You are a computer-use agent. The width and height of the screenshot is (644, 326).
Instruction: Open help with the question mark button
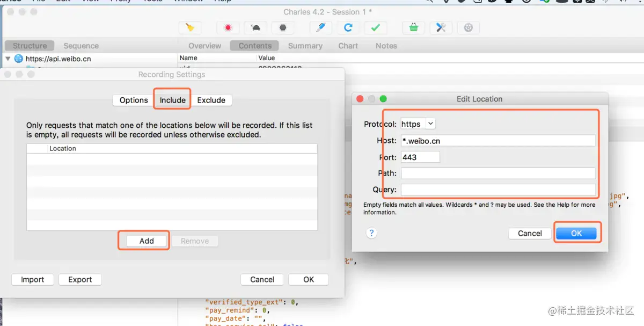pyautogui.click(x=371, y=233)
